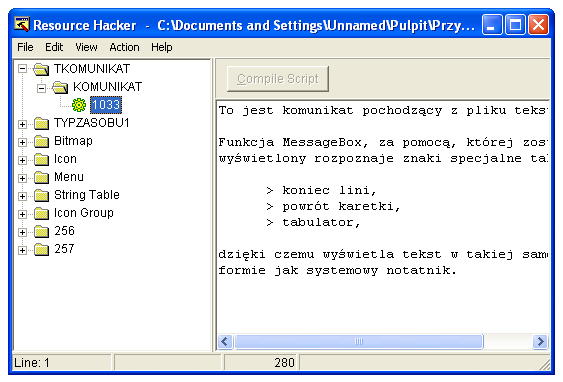This screenshot has width=563, height=382.
Task: Click the folder icon next to Icon
Action: tap(41, 159)
